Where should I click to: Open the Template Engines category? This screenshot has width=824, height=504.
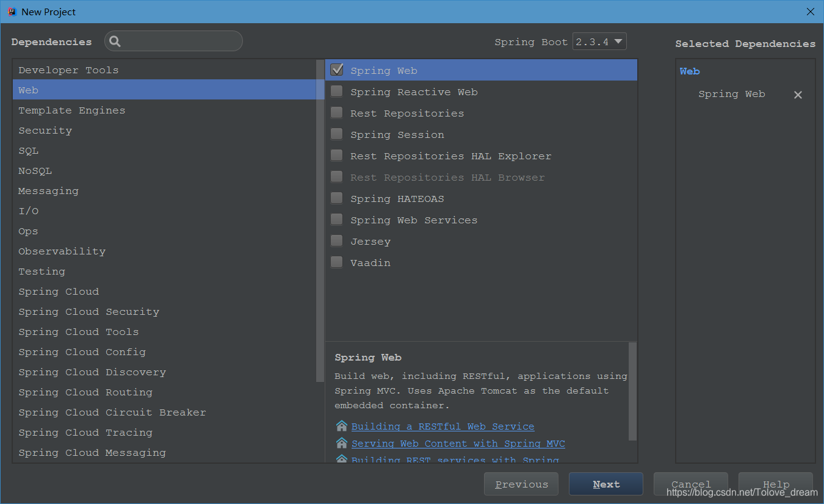(x=165, y=110)
